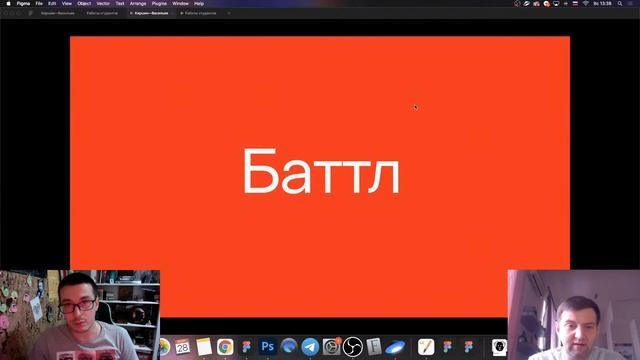Open the Notes app from the dock
The image size is (640, 360).
coord(204,347)
